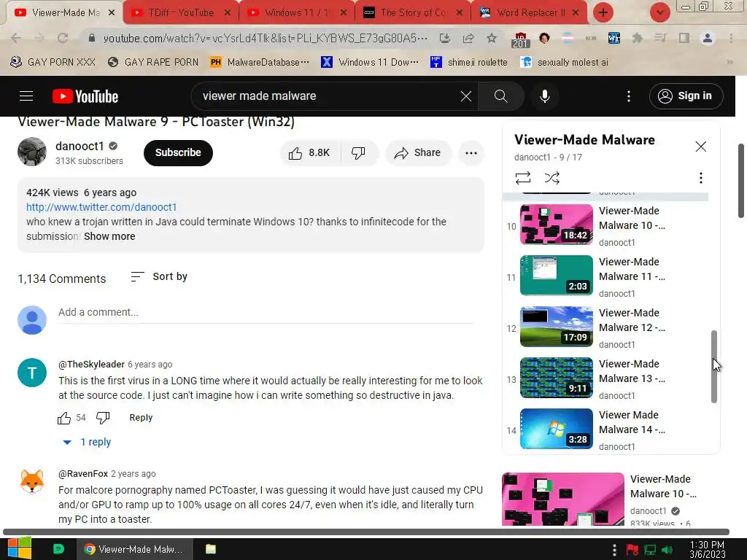The height and width of the screenshot is (560, 747).
Task: Open the Windows 11 Dow bookmark
Action: pyautogui.click(x=370, y=62)
